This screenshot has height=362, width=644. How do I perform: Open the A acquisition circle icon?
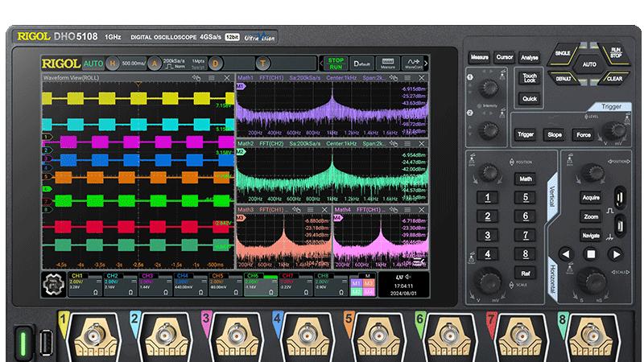[x=155, y=64]
